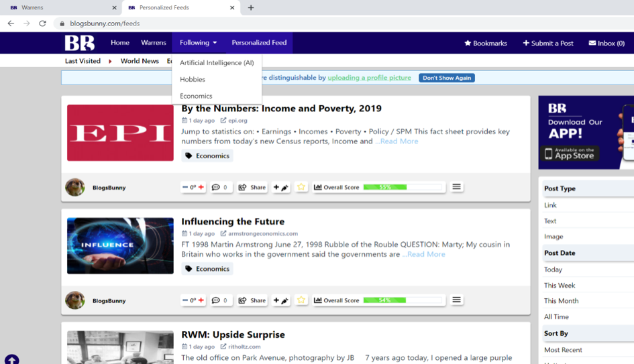Click the browser forward arrow

27,23
